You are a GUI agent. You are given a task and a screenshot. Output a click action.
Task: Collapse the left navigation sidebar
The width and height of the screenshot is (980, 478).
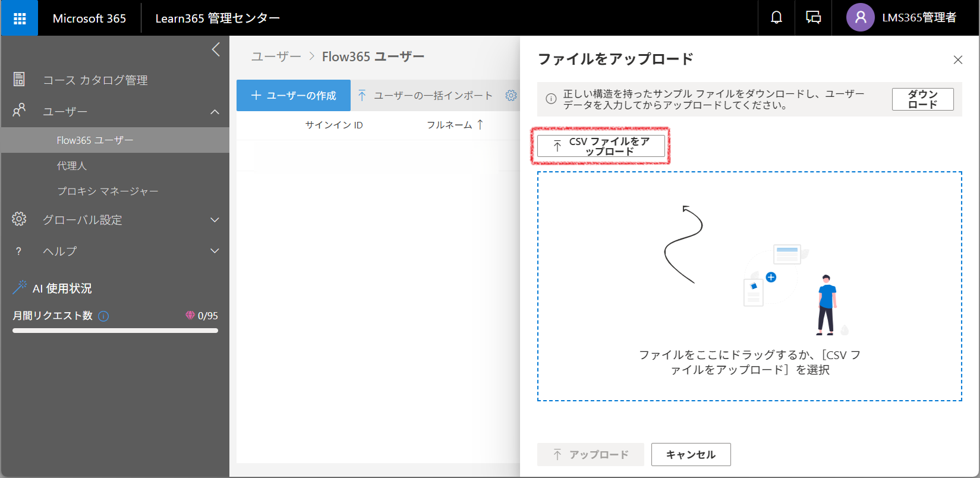click(216, 49)
